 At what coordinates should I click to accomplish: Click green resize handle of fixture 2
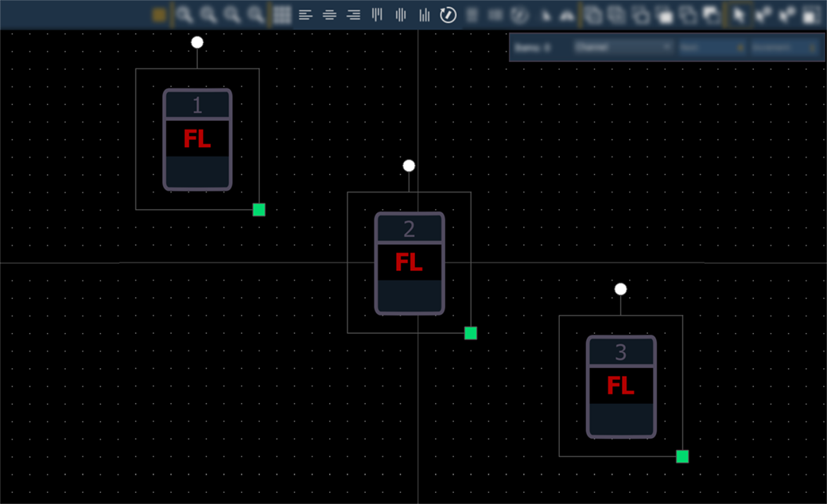click(x=471, y=333)
